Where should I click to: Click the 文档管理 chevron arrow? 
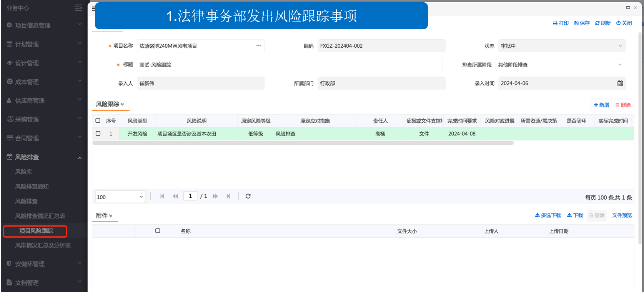click(x=80, y=282)
